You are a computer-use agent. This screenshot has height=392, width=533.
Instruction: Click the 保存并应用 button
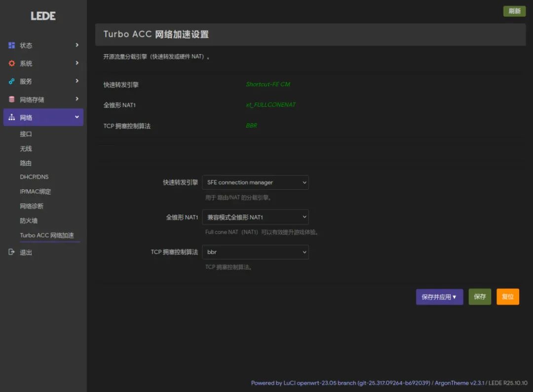click(440, 297)
